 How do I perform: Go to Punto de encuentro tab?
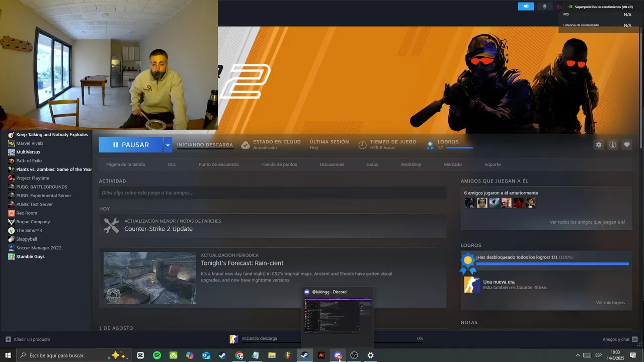tap(219, 164)
